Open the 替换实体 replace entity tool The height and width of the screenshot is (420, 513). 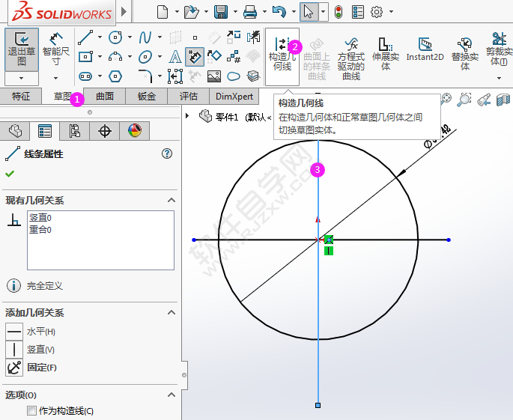pyautogui.click(x=464, y=54)
